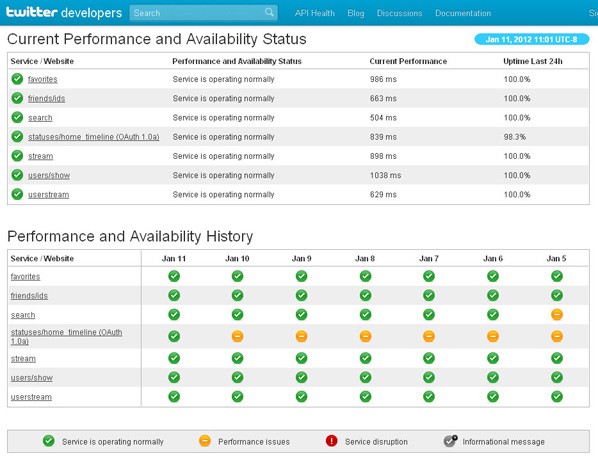Click users/show history check for Jan 7
Screen dimensions: 598x458
(429, 377)
